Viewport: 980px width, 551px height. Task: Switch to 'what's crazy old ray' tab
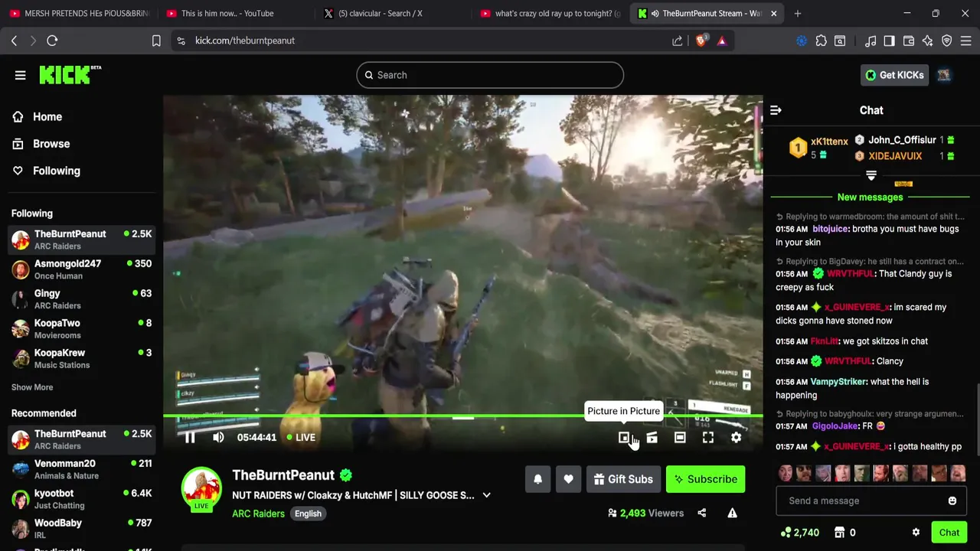(550, 13)
